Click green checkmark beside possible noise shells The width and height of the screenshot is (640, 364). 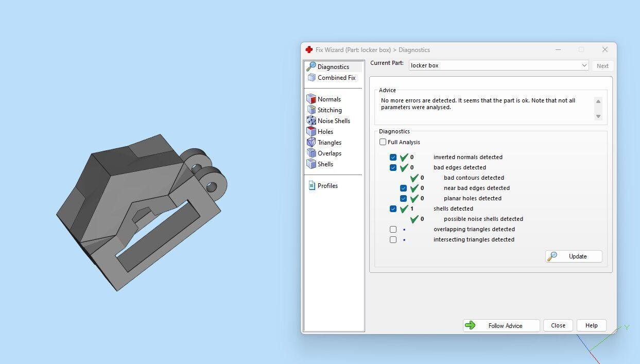point(414,219)
